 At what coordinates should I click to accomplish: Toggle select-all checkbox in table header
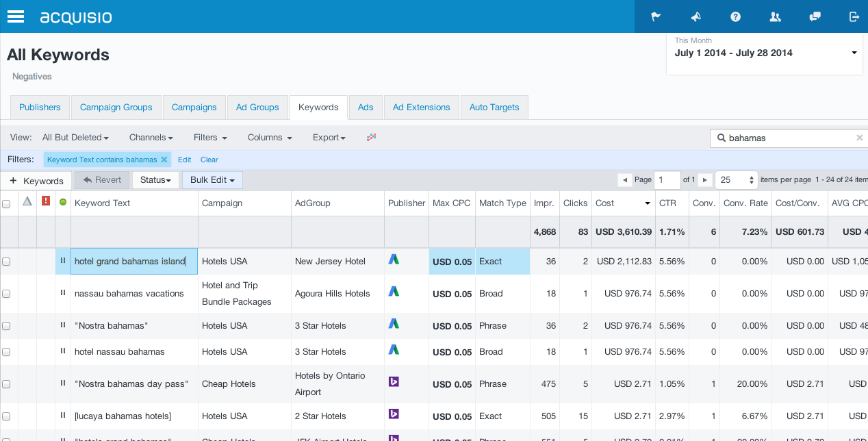click(6, 203)
